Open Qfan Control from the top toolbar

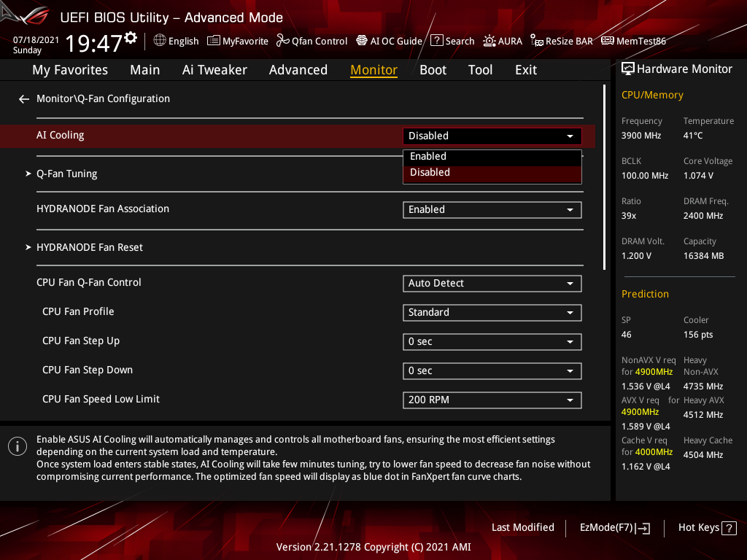click(x=311, y=41)
